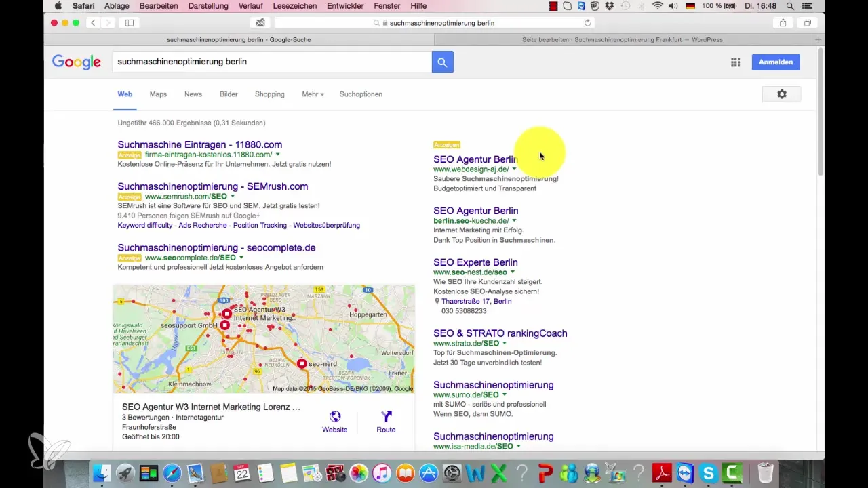The width and height of the screenshot is (868, 488).
Task: Open Finder from the dock
Action: [x=102, y=472]
